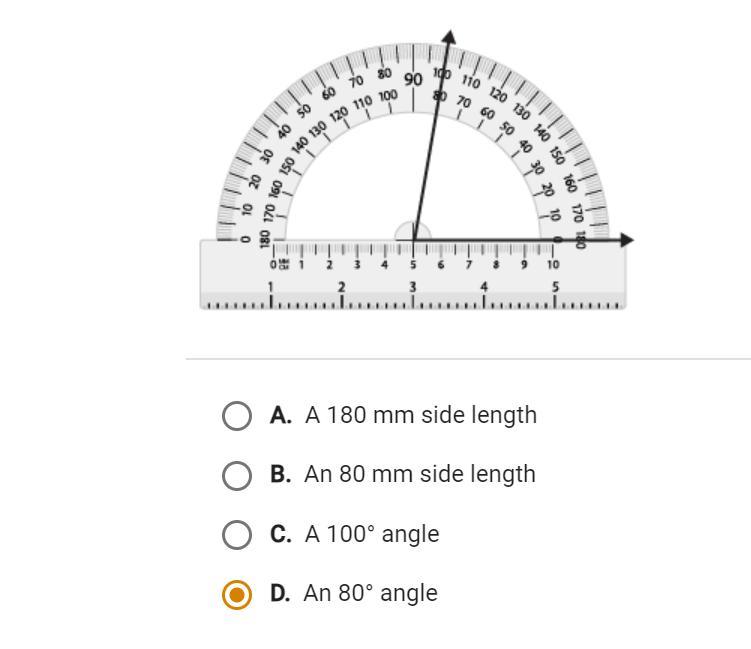This screenshot has width=751, height=649.
Task: Click the selected option D radio button
Action: pos(237,594)
